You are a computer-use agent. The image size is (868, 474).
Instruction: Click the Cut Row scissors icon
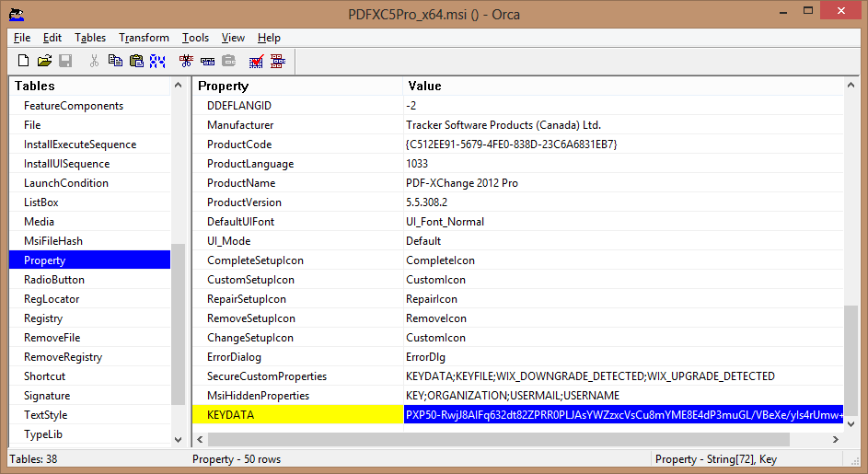[186, 61]
